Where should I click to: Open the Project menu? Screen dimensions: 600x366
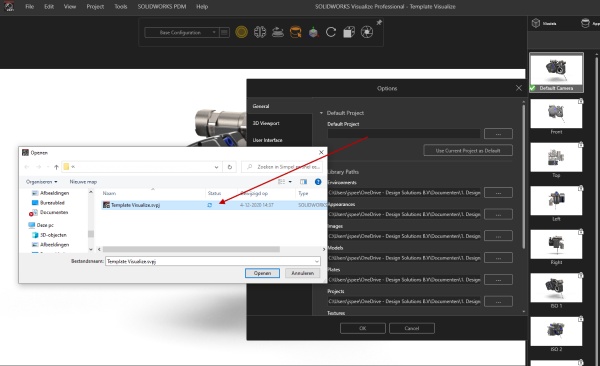[x=95, y=7]
